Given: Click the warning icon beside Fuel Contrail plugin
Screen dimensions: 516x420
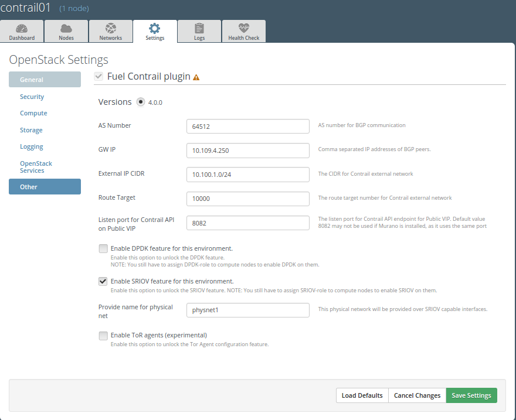Looking at the screenshot, I should pyautogui.click(x=196, y=77).
